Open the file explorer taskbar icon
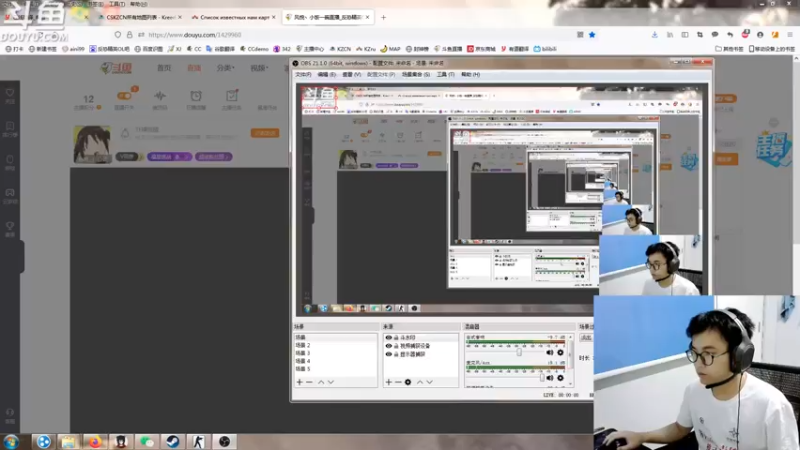Image resolution: width=800 pixels, height=450 pixels. coord(68,441)
